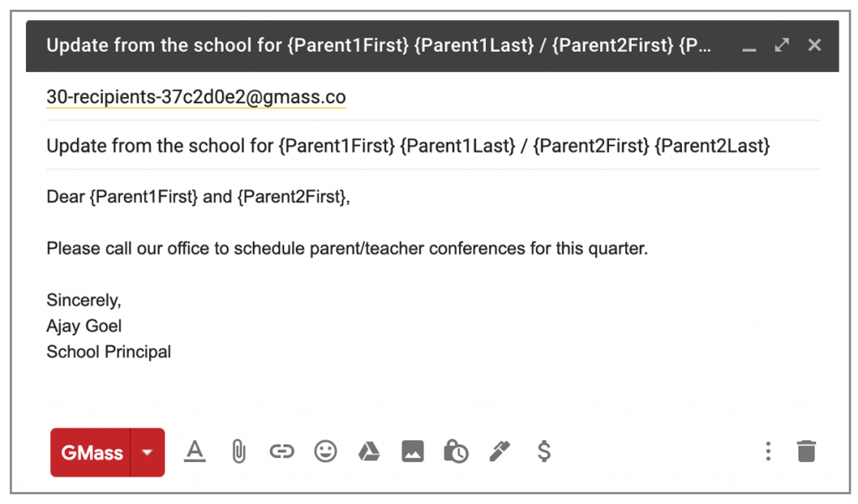Image resolution: width=858 pixels, height=504 pixels.
Task: Insert a file from Google Drive
Action: 369,452
